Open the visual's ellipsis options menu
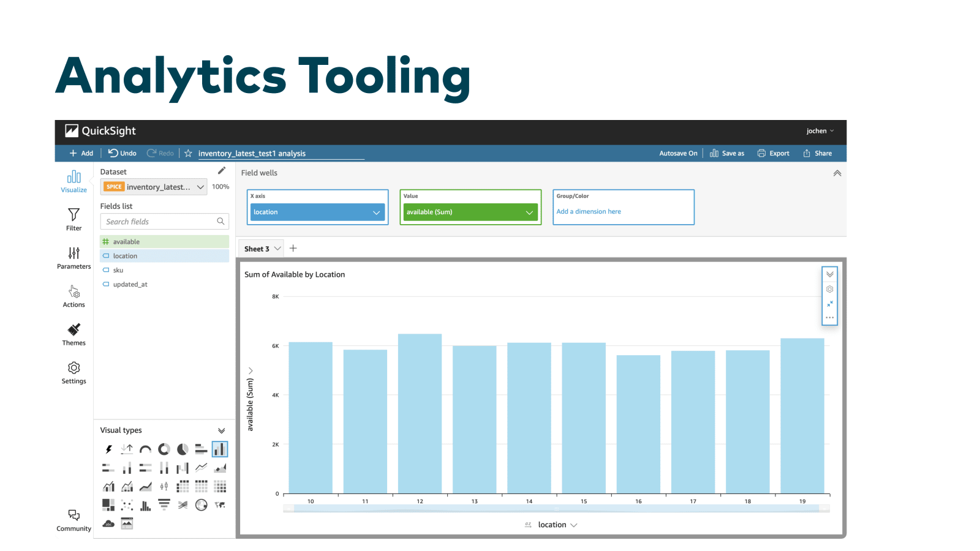Screen dimensions: 980x551 point(830,318)
